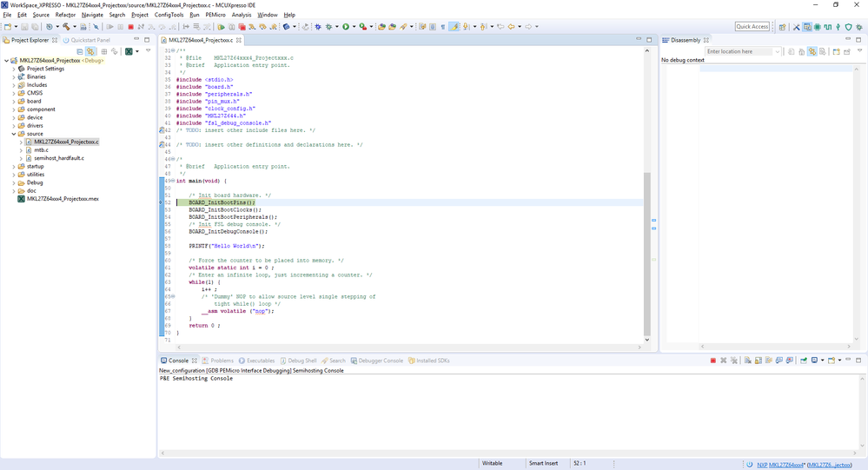This screenshot has height=470, width=868.
Task: Open the green shield perspective icon
Action: click(x=848, y=27)
